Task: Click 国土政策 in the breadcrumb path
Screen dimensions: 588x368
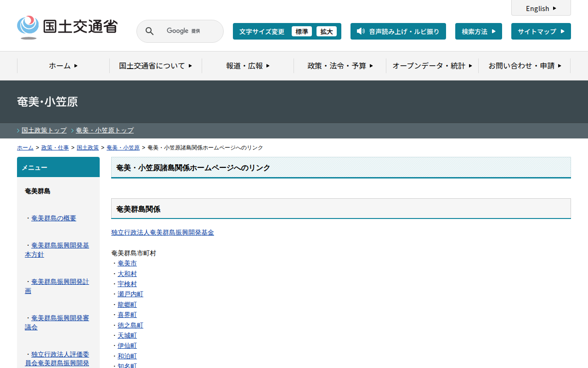Action: point(88,148)
